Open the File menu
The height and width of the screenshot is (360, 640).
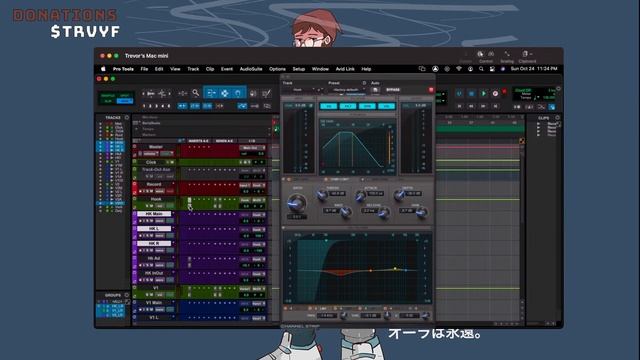coord(144,69)
